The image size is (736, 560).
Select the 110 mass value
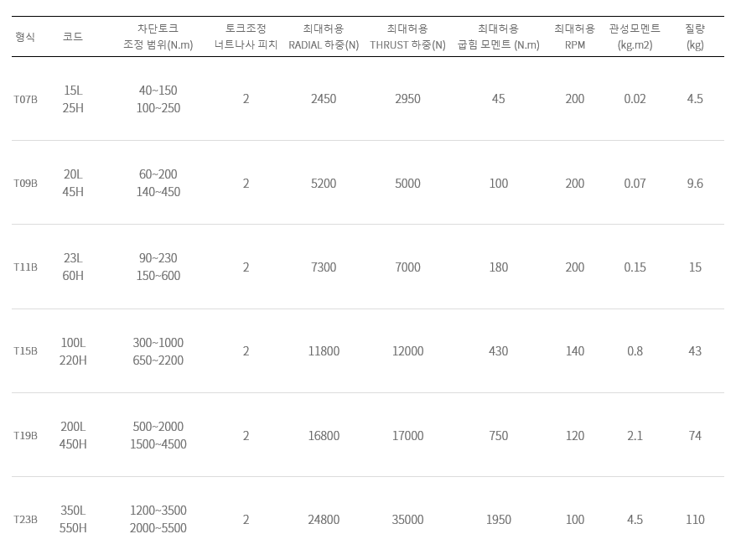click(x=695, y=520)
